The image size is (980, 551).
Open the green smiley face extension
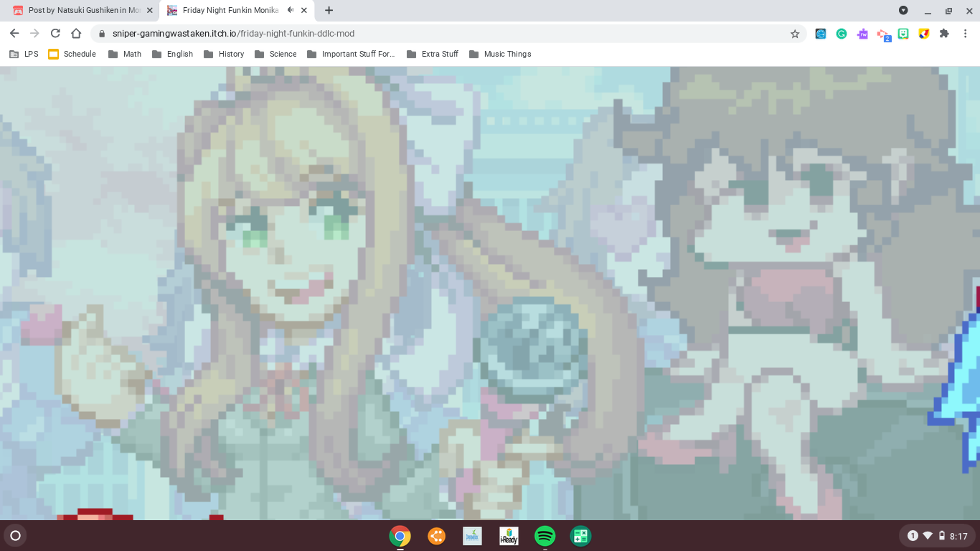pyautogui.click(x=903, y=34)
